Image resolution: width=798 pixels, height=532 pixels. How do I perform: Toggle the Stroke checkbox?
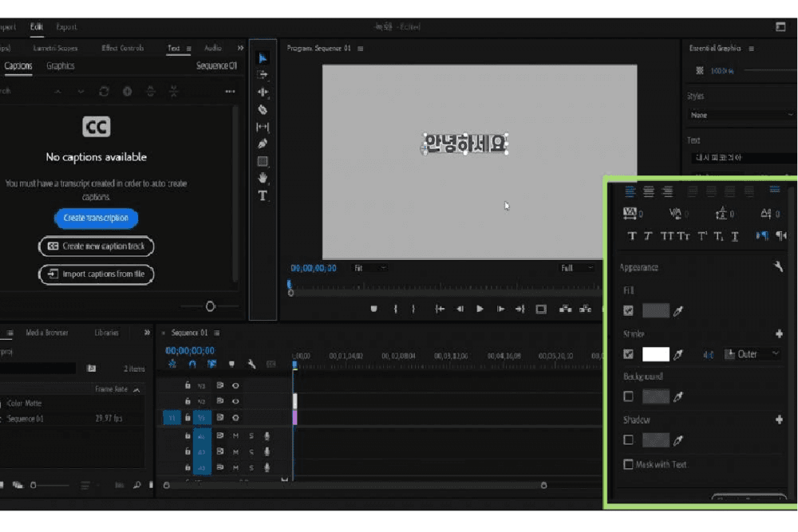click(x=629, y=354)
